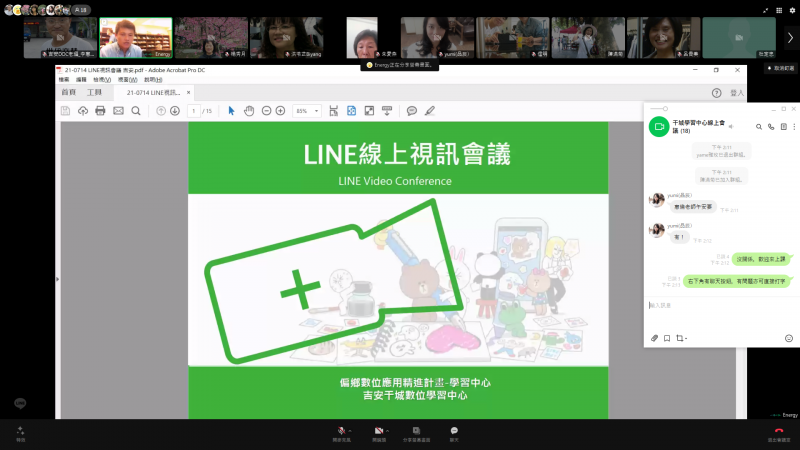This screenshot has height=450, width=800.
Task: Switch to grid view in the LINE meeting
Action: (779, 10)
